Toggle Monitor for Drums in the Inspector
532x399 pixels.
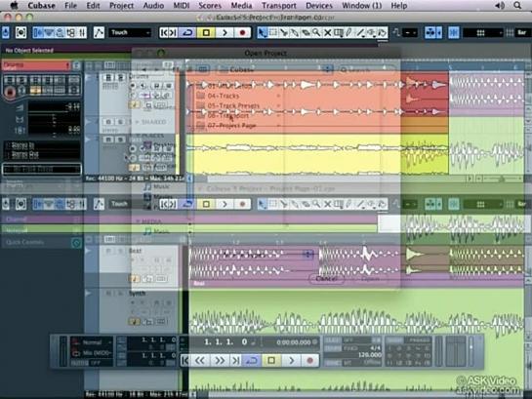click(x=22, y=91)
